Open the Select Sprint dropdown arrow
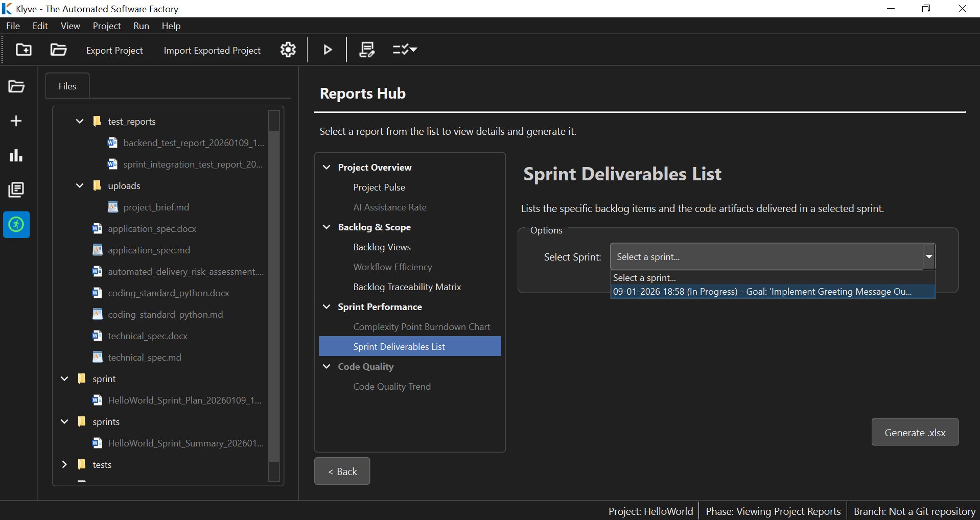The width and height of the screenshot is (980, 520). pyautogui.click(x=928, y=256)
